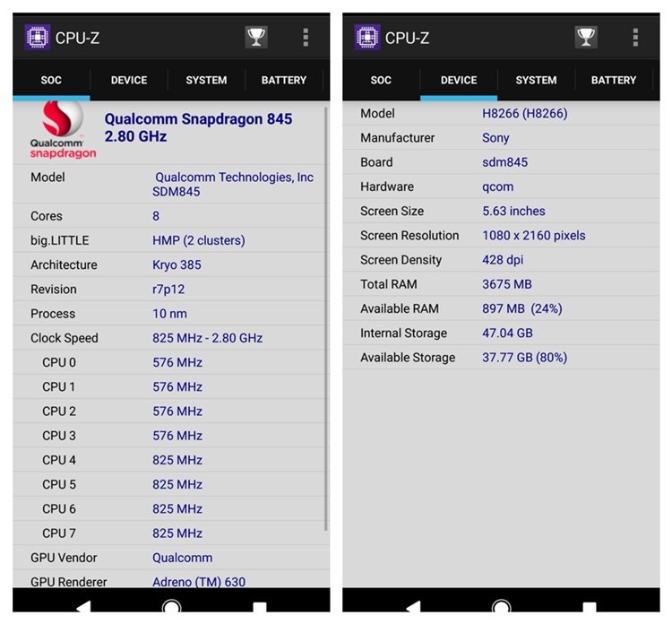672x624 pixels.
Task: Open the SYSTEM tab in right screen
Action: point(536,80)
